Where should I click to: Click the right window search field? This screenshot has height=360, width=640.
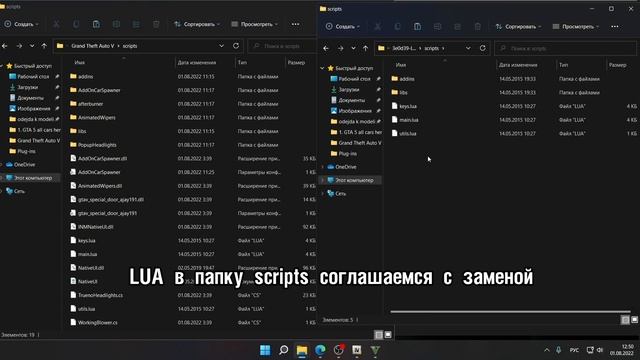click(x=566, y=48)
